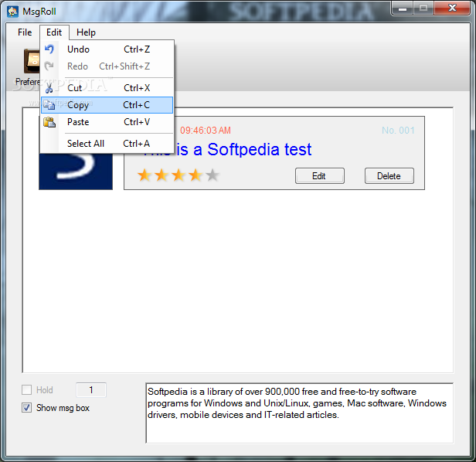Click the Hold count field showing 1
The height and width of the screenshot is (462, 476).
(x=91, y=389)
